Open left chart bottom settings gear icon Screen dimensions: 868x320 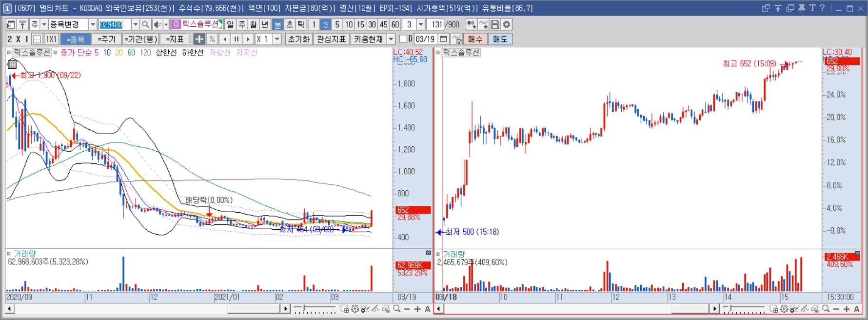pyautogui.click(x=355, y=309)
